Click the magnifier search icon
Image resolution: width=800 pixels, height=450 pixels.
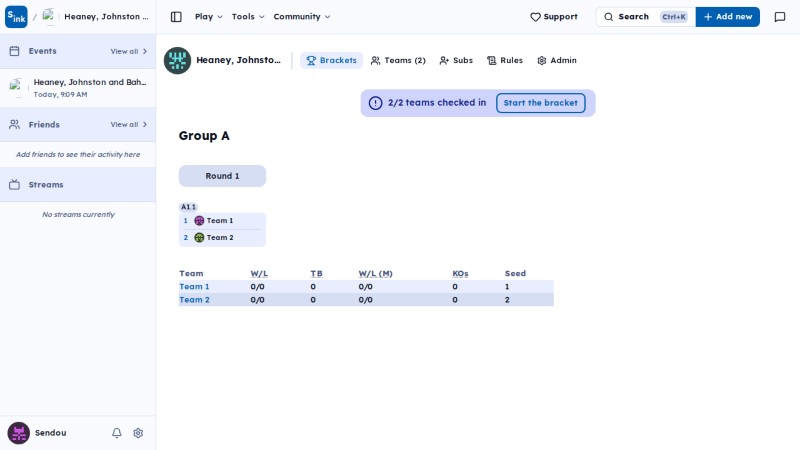[609, 17]
